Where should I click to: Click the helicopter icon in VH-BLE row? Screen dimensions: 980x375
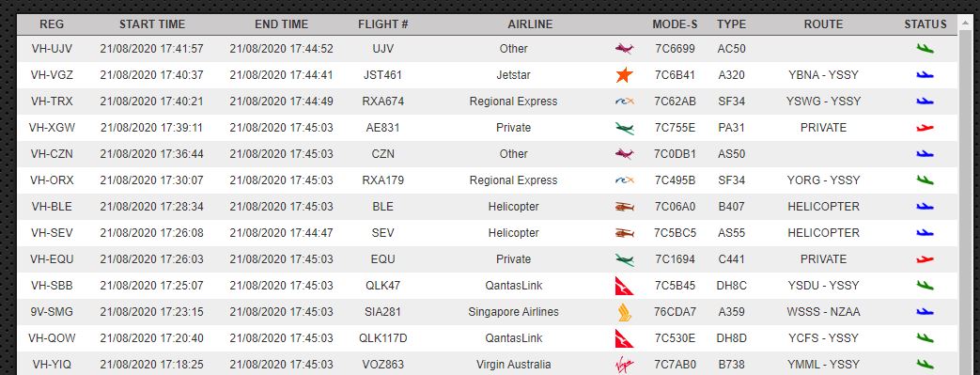point(624,207)
